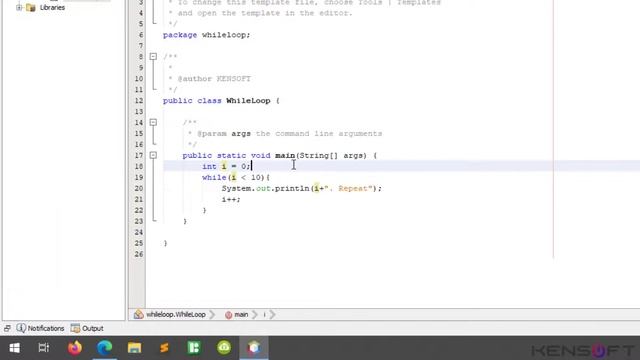Screen dimensions: 640x360
Task: Click "the command line arguments" comment text
Action: pos(319,133)
